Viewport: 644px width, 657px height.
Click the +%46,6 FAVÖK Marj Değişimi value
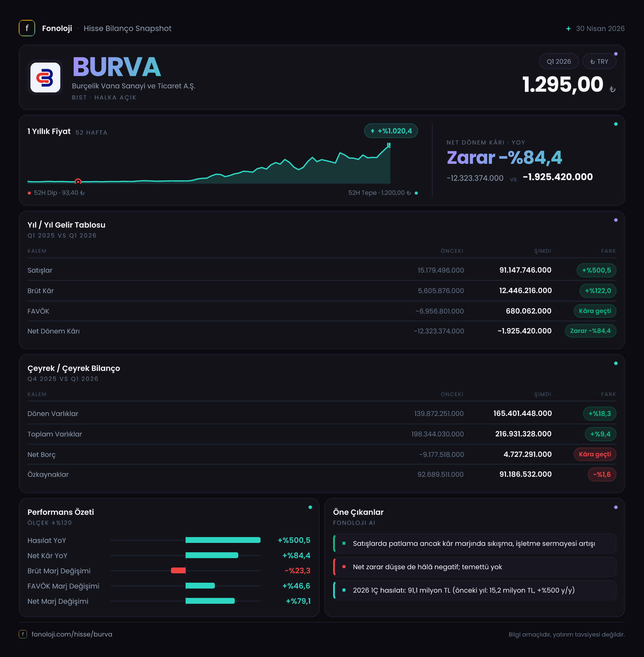[296, 586]
